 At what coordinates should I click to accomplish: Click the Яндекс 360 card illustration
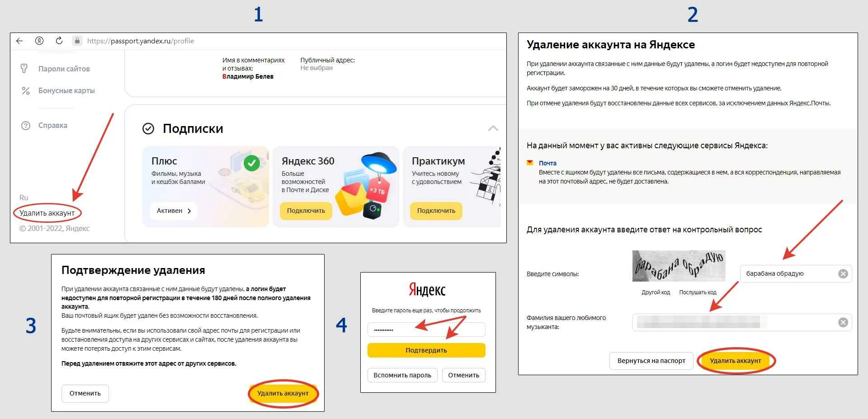click(x=366, y=186)
